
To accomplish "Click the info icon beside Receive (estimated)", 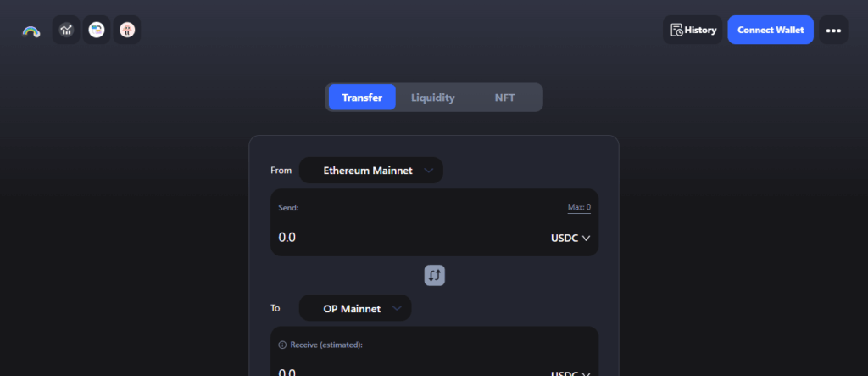I will pos(282,345).
